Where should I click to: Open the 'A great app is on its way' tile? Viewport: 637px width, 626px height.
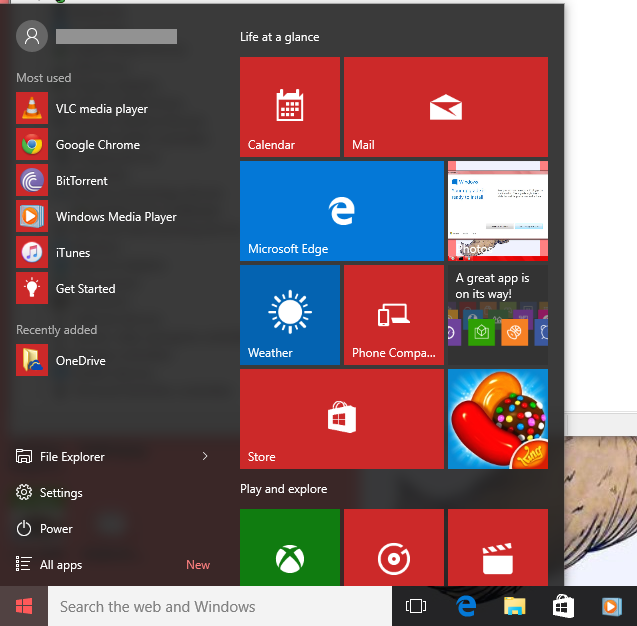(498, 315)
